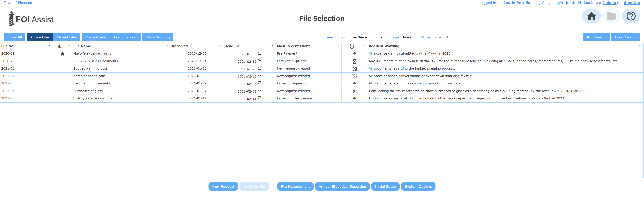Open the Help question mark icon
Image resolution: width=644 pixels, height=198 pixels.
pyautogui.click(x=631, y=16)
